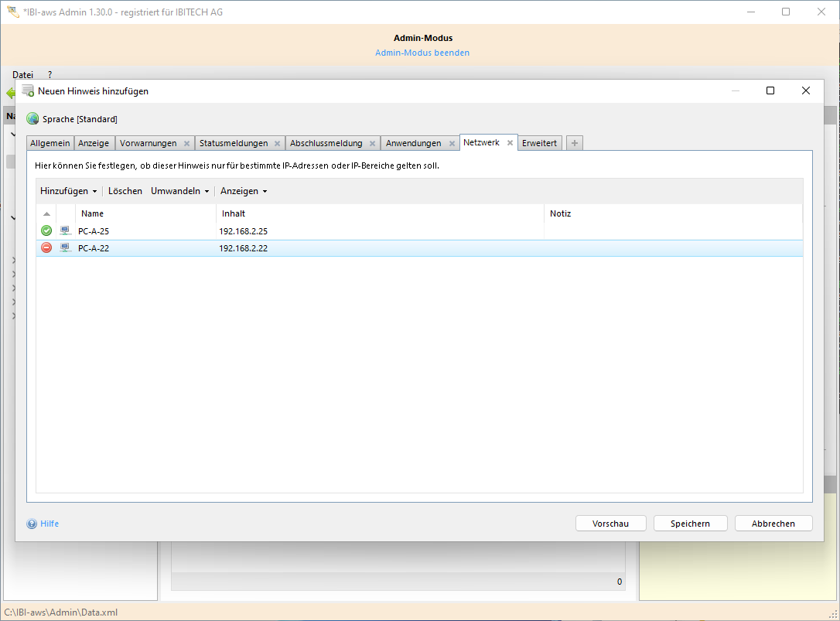Switch to the Allgemein tab

[50, 143]
